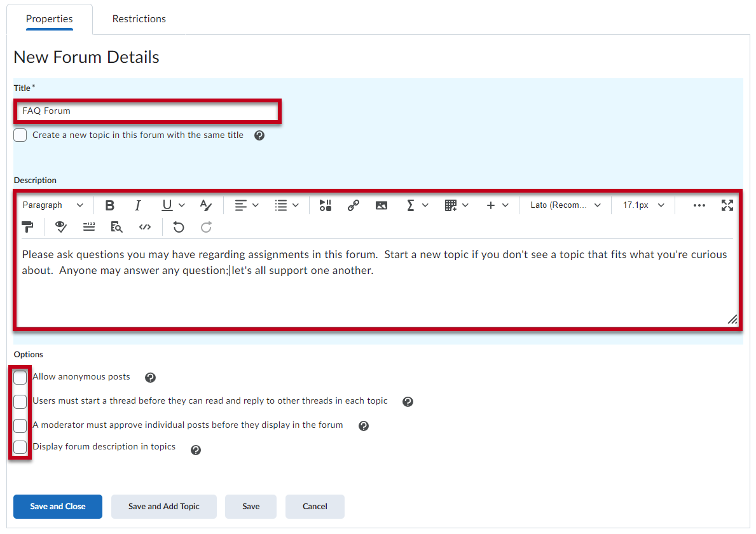Check users must start a thread option
This screenshot has width=756, height=534.
[20, 402]
